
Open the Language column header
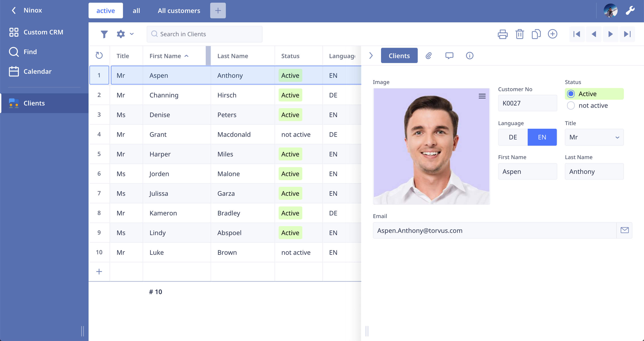[342, 56]
